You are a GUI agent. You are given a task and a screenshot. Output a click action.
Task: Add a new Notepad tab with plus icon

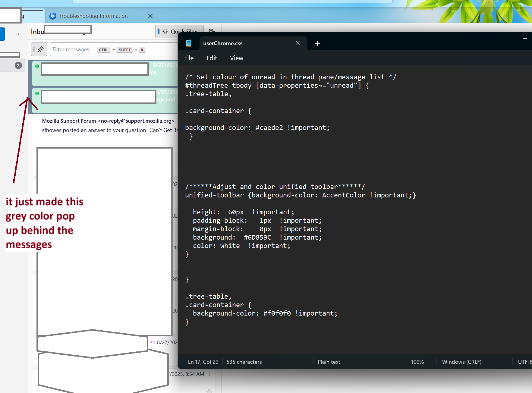pos(317,43)
